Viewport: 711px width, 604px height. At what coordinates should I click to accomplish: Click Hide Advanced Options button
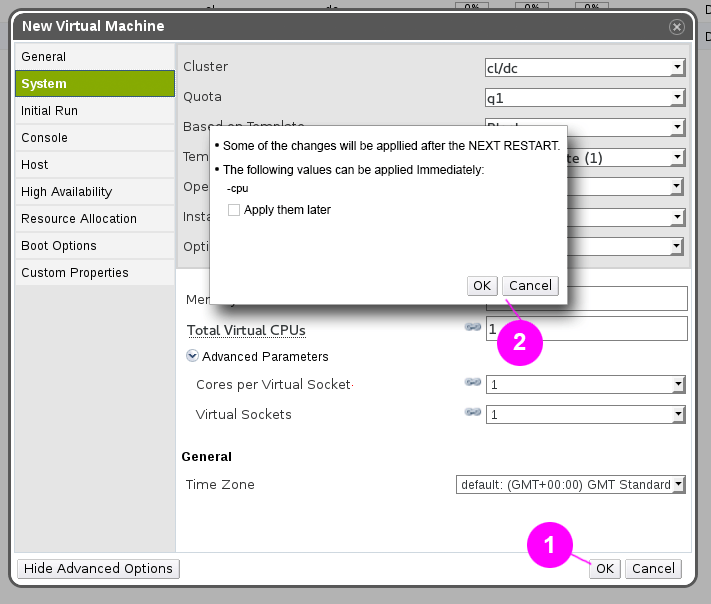coord(98,568)
